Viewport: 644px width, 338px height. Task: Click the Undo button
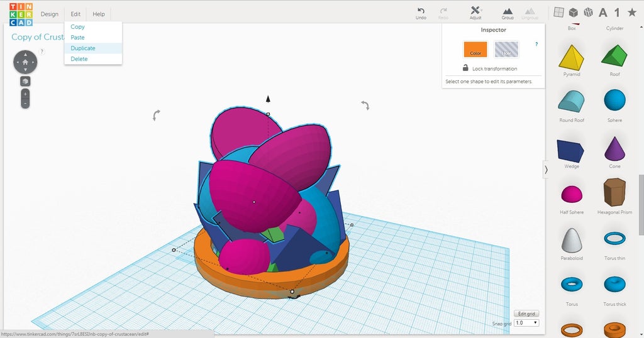[x=421, y=13]
